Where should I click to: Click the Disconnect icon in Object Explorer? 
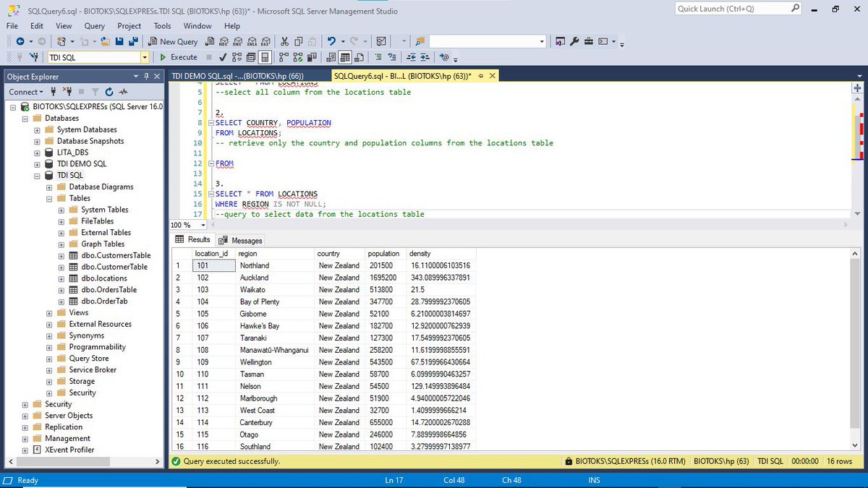point(67,92)
